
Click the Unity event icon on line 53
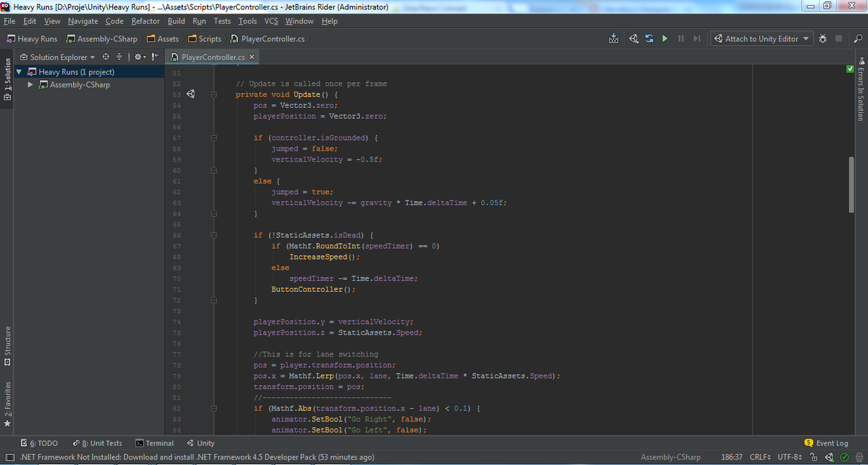click(x=191, y=94)
